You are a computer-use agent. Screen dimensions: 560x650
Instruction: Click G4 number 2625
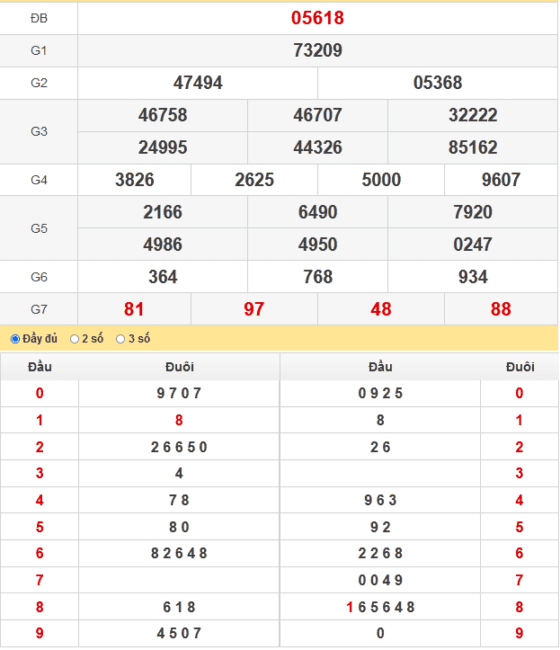point(254,179)
